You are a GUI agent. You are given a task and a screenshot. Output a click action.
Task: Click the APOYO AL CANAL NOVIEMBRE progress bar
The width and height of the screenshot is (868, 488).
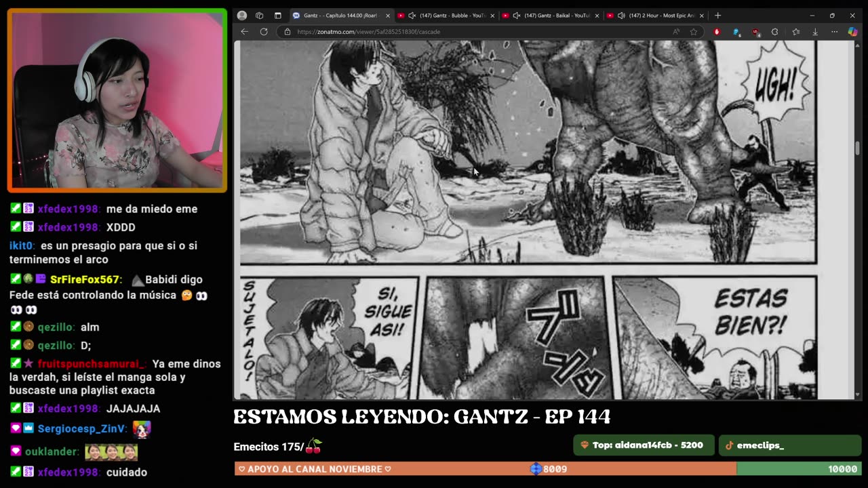pyautogui.click(x=548, y=468)
